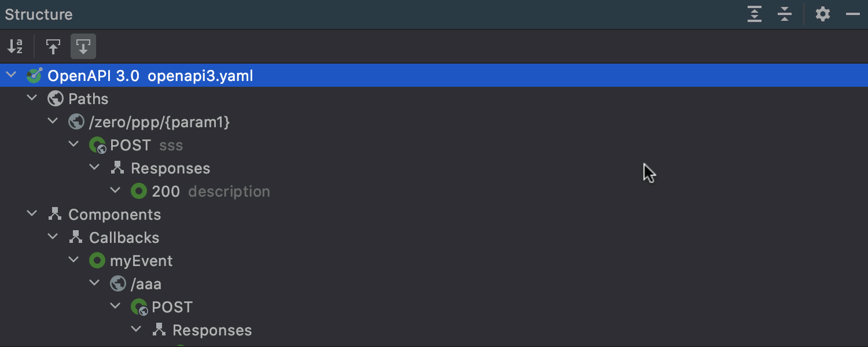Collapse all nodes in Structure panel

pos(785,14)
